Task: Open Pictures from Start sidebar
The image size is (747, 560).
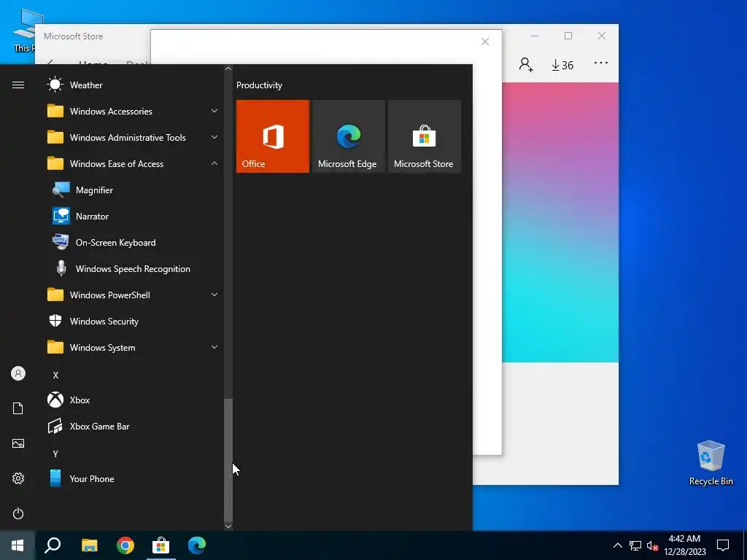Action: point(18,443)
